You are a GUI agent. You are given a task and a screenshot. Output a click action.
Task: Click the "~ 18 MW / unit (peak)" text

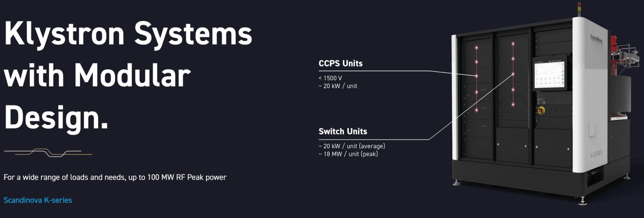pyautogui.click(x=348, y=154)
